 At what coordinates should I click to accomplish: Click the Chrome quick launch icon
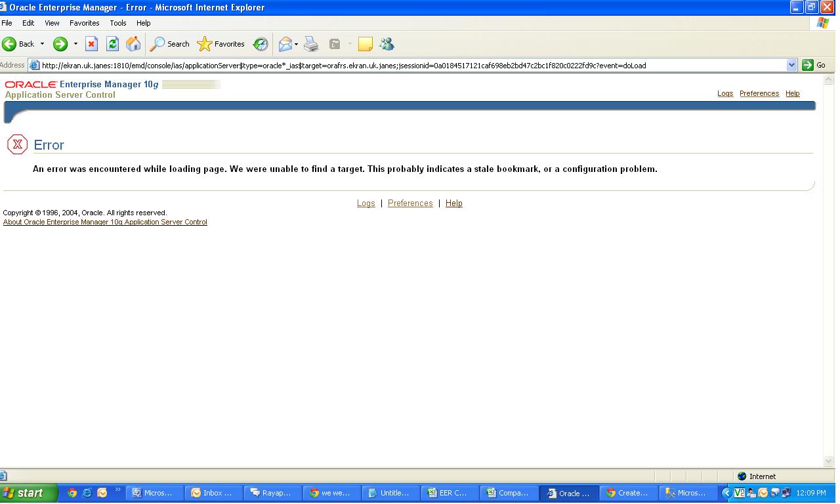tap(72, 493)
